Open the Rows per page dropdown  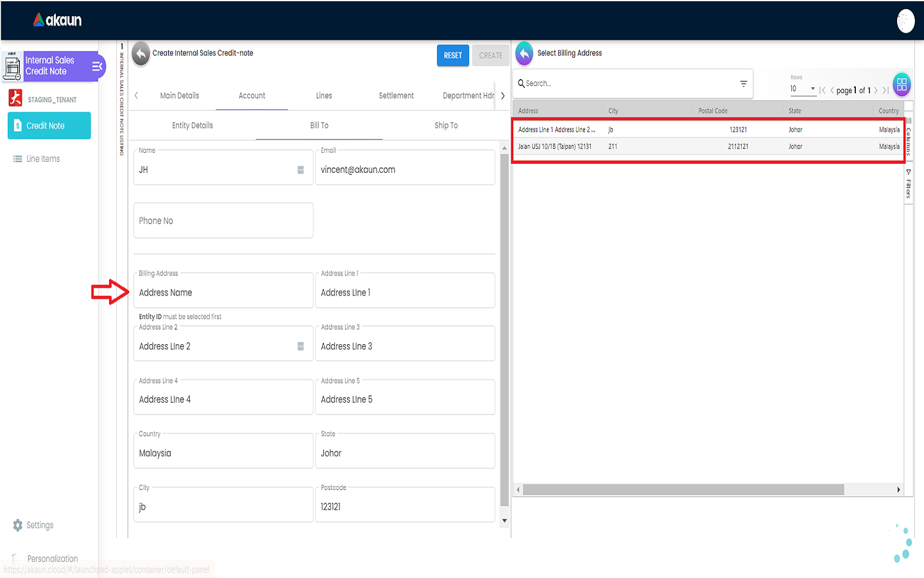coord(803,89)
